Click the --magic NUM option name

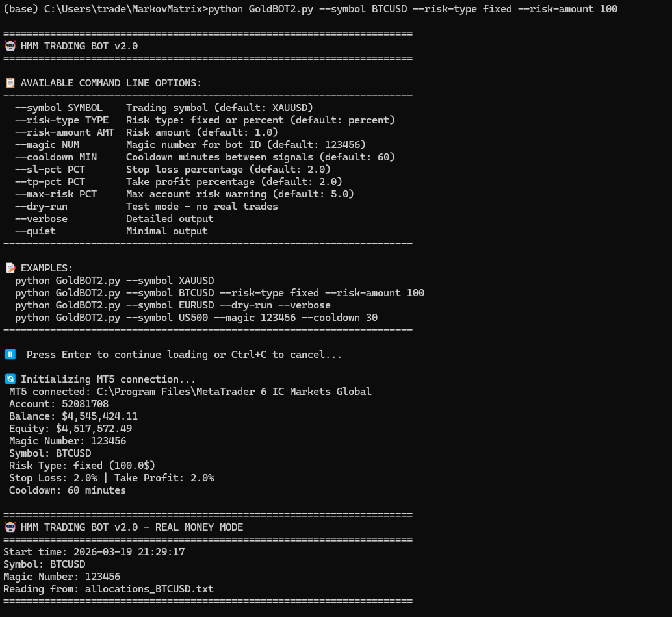click(47, 145)
